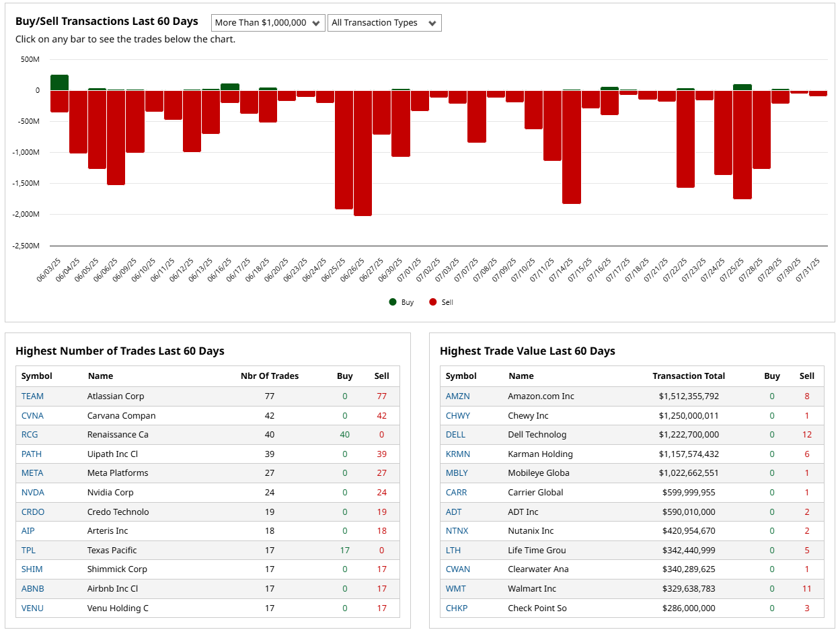Click the red sell bar for 06/25/25
Screen dimensions: 840x632
pos(344,149)
